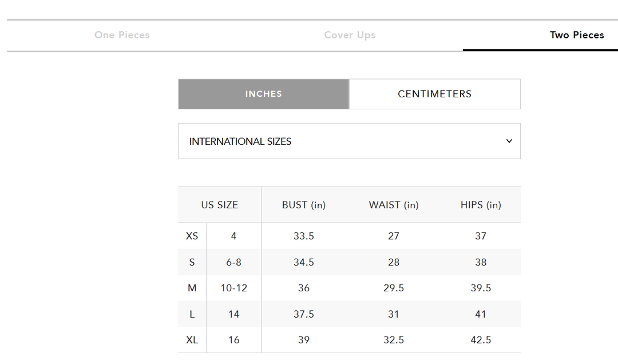Screen dimensions: 618x364
Task: Select the XL size label
Action: click(192, 340)
